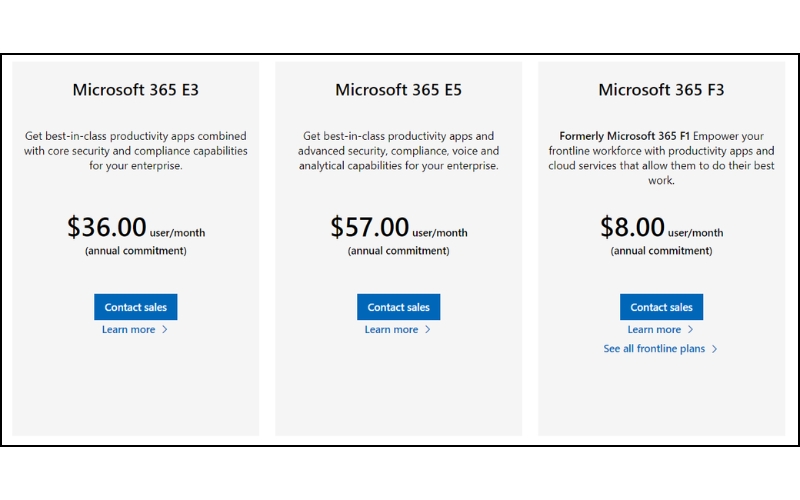
Task: Select the Microsoft 365 F3 heading
Action: point(661,90)
